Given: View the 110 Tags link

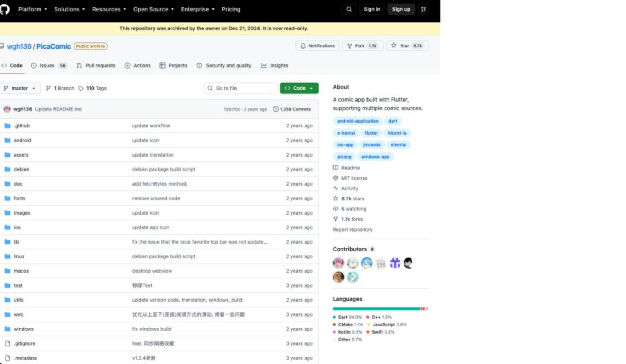Looking at the screenshot, I should click(92, 88).
